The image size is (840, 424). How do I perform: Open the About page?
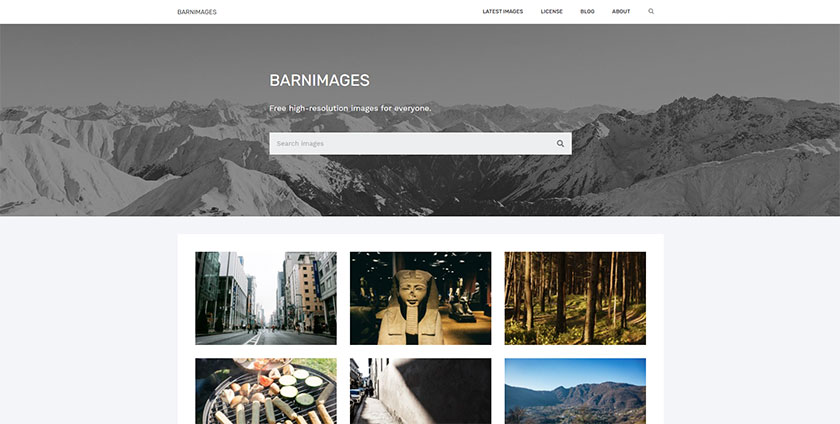tap(621, 11)
